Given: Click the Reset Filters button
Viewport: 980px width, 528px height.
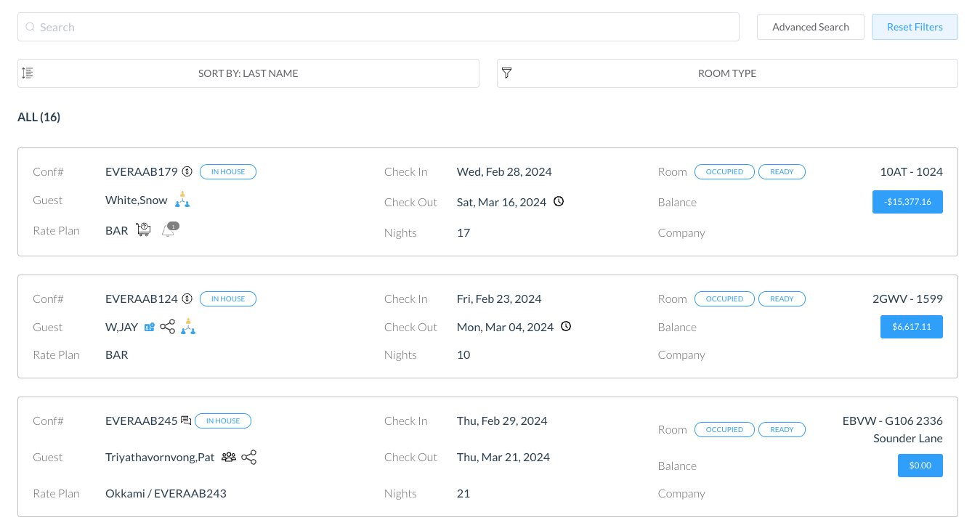Looking at the screenshot, I should 914,27.
